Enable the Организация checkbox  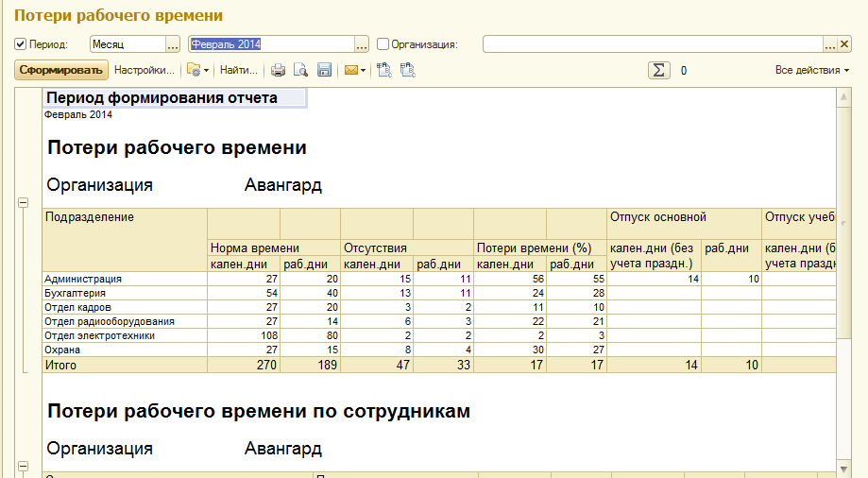pos(383,44)
